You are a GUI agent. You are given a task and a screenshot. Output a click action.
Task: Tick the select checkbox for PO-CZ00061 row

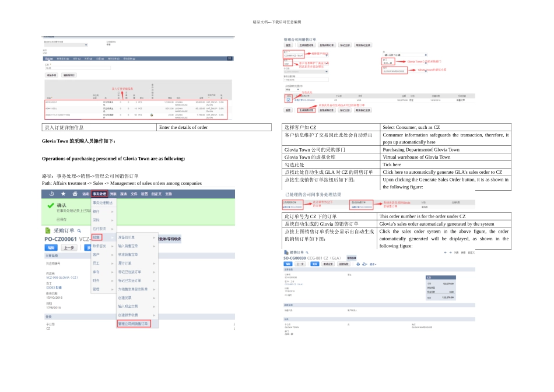tap(288, 100)
